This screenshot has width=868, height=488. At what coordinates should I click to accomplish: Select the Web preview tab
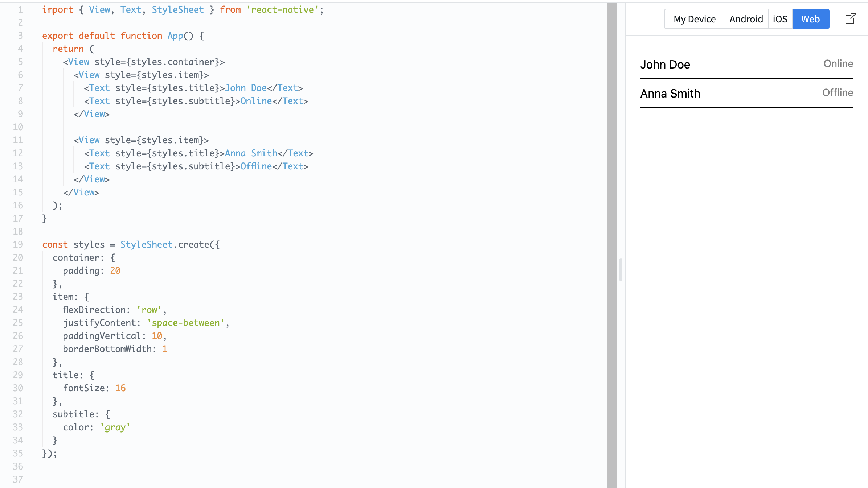810,19
